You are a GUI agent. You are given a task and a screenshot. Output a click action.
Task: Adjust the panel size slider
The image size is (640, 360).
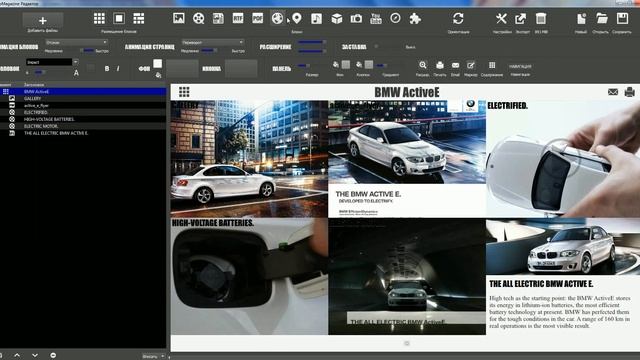(x=303, y=66)
